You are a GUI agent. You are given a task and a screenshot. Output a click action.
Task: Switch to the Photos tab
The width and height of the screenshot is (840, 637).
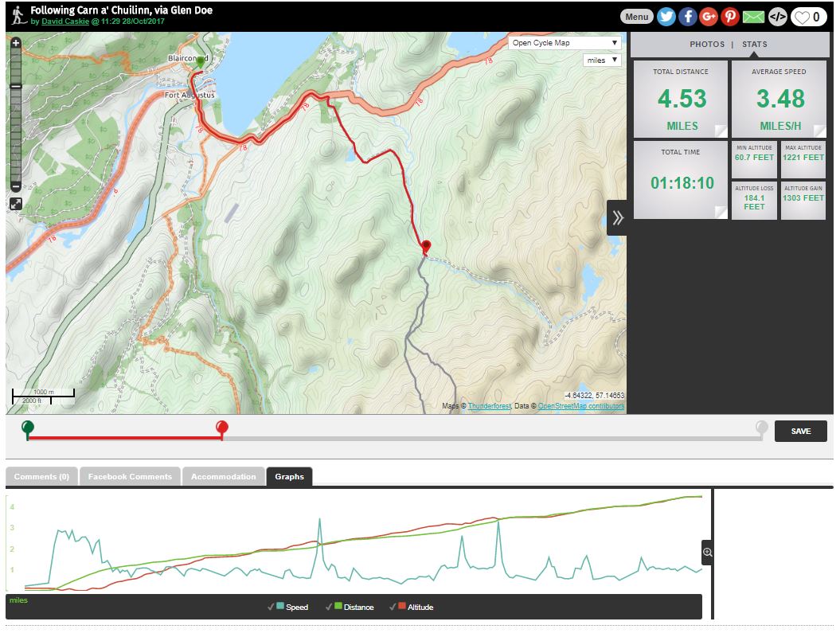(x=707, y=45)
